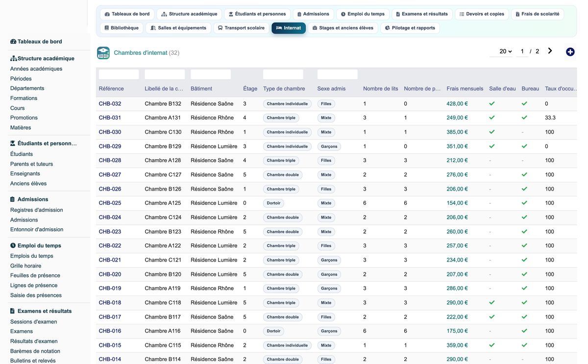
Task: Select the Internat tab
Action: (x=289, y=28)
